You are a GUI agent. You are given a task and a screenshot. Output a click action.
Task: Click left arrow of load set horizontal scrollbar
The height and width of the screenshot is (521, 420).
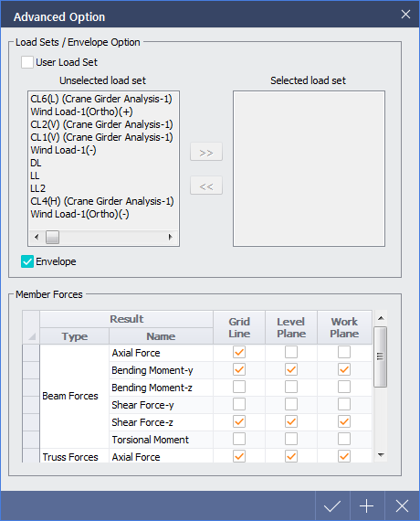(x=37, y=238)
